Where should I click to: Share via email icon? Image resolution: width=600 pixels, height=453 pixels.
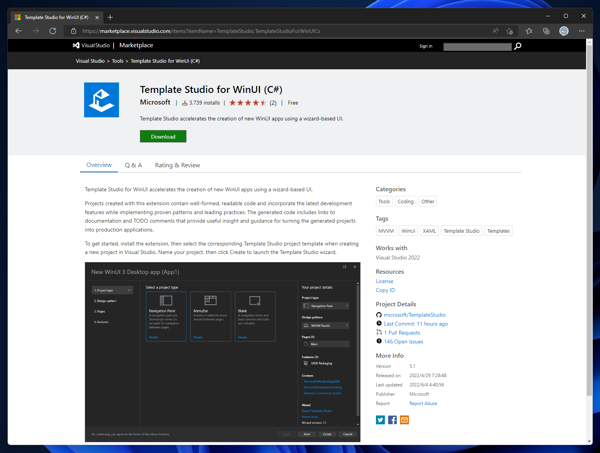click(404, 420)
